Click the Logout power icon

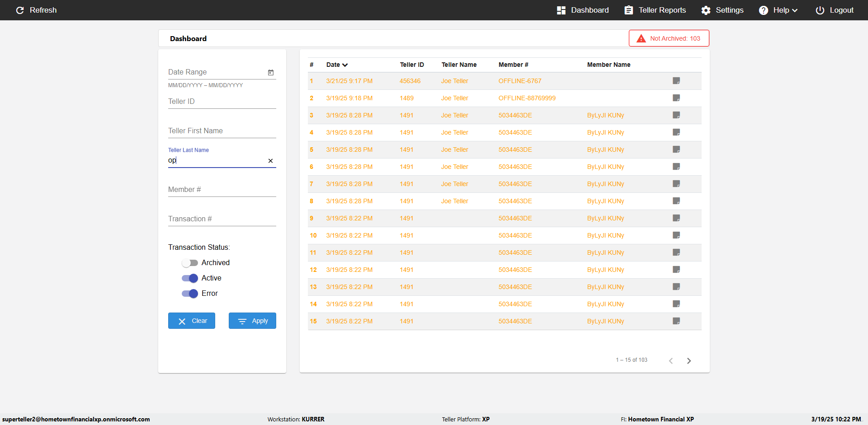820,10
